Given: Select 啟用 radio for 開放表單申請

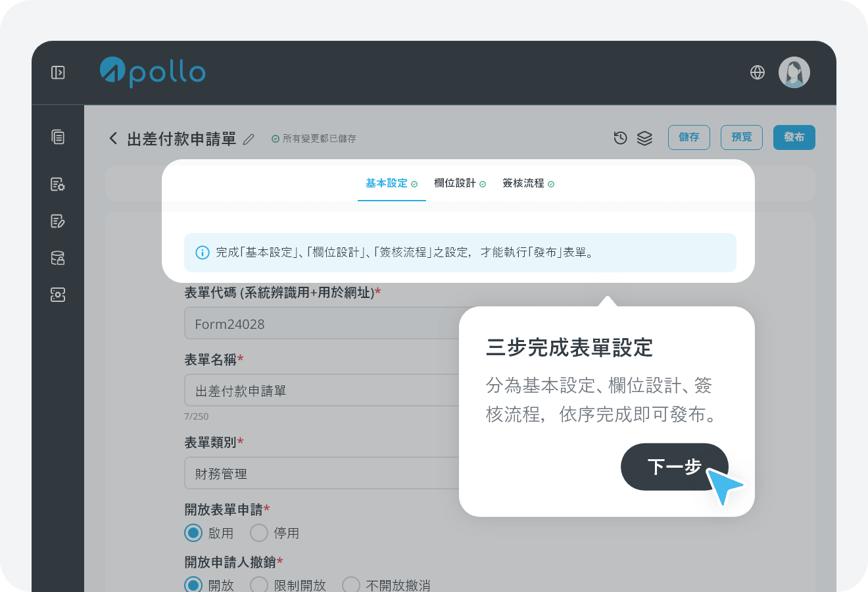Looking at the screenshot, I should point(193,533).
